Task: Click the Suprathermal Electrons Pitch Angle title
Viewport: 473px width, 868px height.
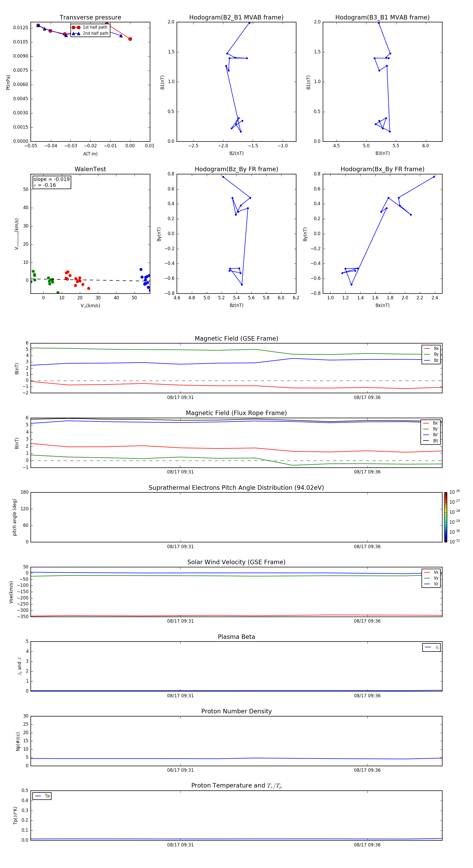Action: (236, 488)
